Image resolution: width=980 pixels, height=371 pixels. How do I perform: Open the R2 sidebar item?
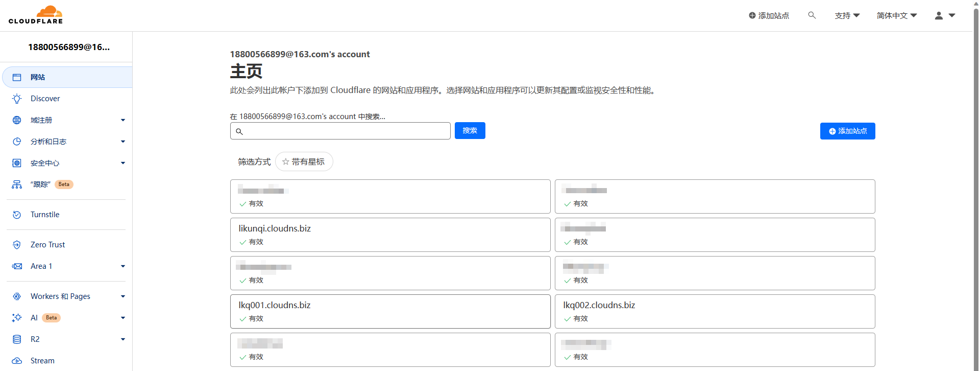tap(35, 339)
